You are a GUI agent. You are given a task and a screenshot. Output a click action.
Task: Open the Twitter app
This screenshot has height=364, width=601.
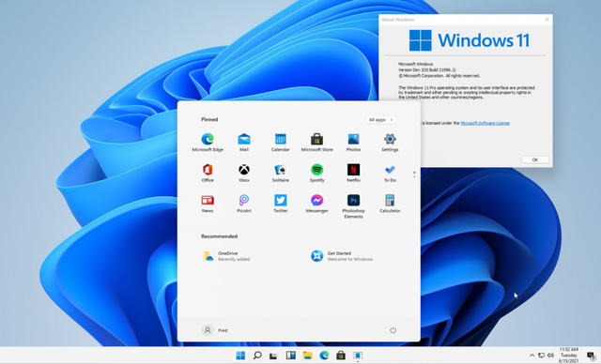click(x=280, y=204)
